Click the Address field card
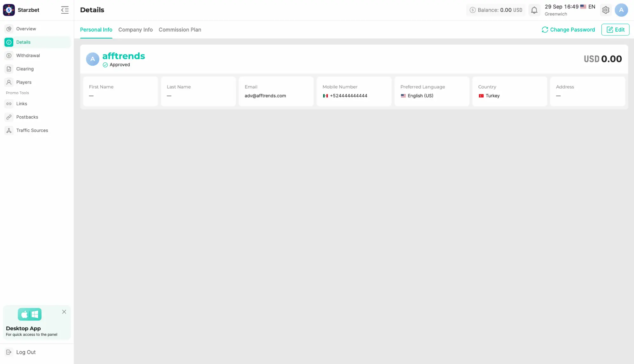Image resolution: width=634 pixels, height=364 pixels. [587, 91]
